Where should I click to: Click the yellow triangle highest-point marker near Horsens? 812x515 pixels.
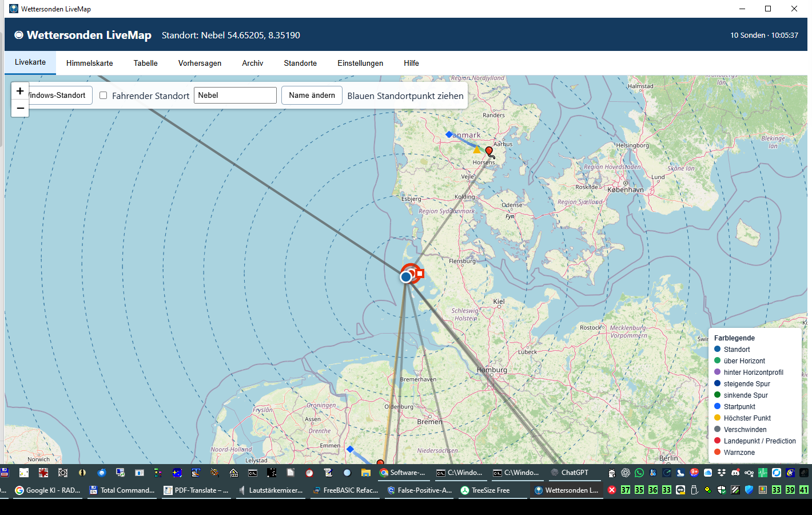click(477, 150)
